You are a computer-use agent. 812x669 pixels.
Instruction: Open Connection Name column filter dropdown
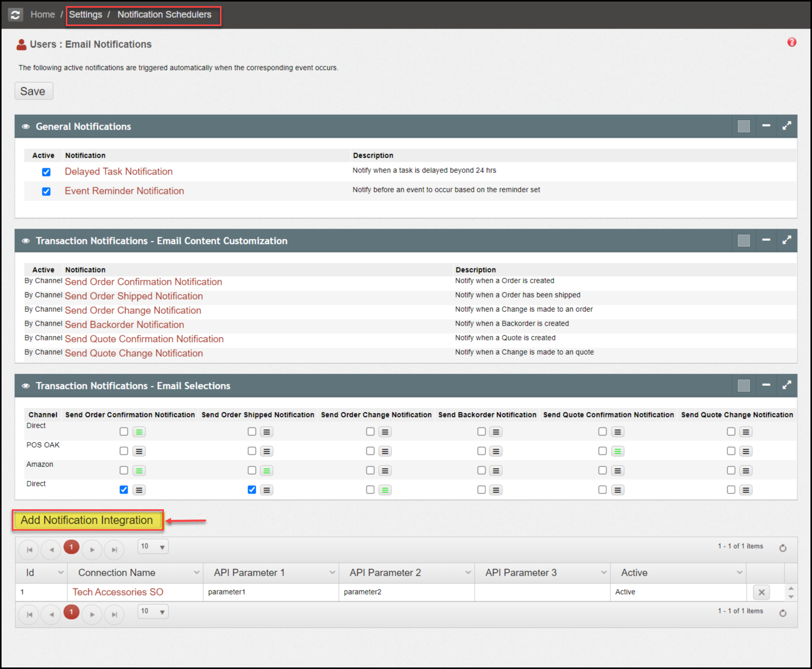click(x=196, y=573)
